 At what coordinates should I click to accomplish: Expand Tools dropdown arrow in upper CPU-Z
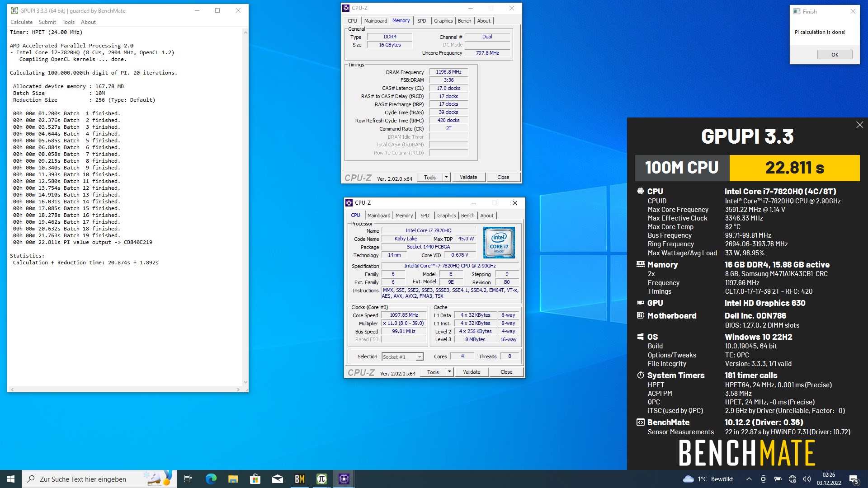pos(447,177)
